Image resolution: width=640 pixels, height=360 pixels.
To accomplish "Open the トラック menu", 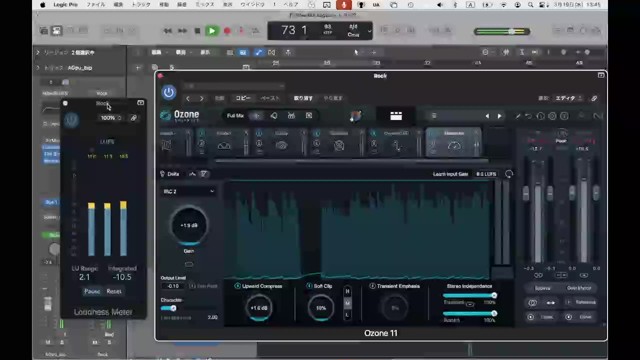I will (x=141, y=5).
